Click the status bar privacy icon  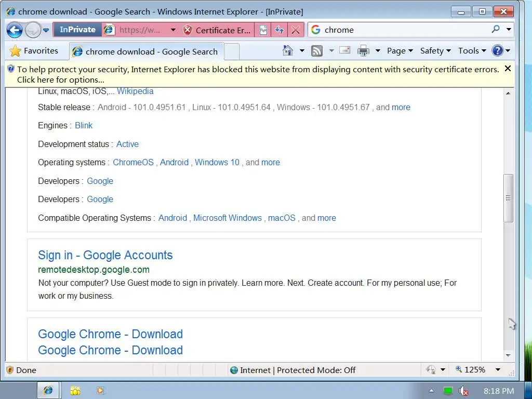[x=431, y=369]
